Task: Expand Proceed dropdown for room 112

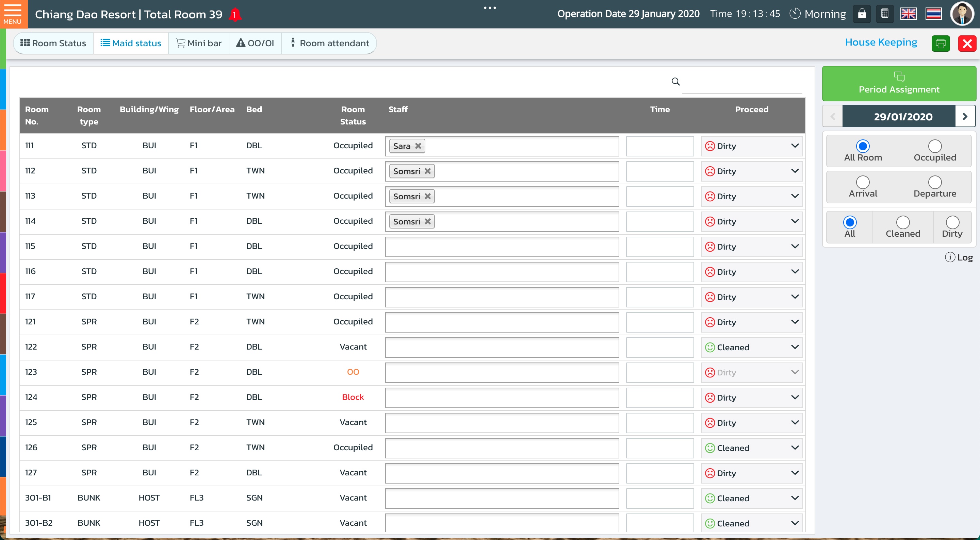Action: click(794, 171)
